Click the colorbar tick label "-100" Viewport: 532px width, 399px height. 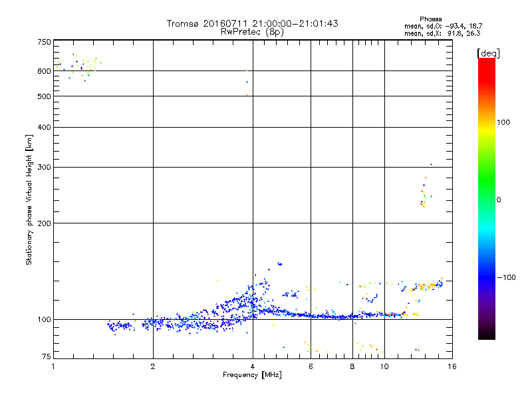506,277
